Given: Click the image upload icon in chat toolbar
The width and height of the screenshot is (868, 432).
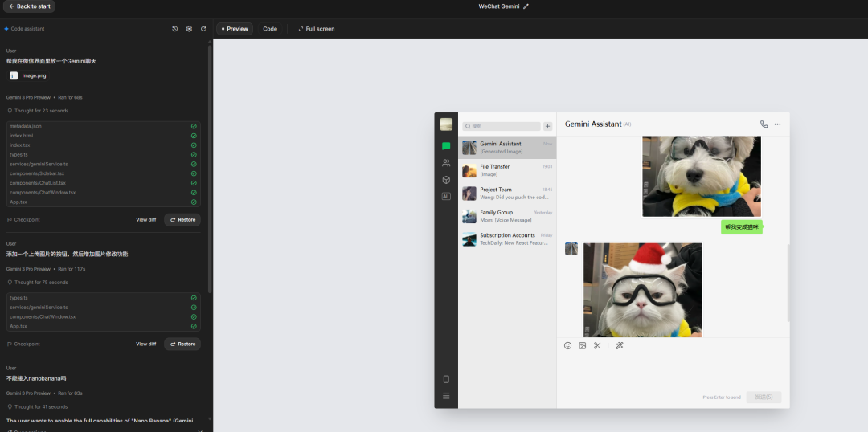Looking at the screenshot, I should click(583, 345).
